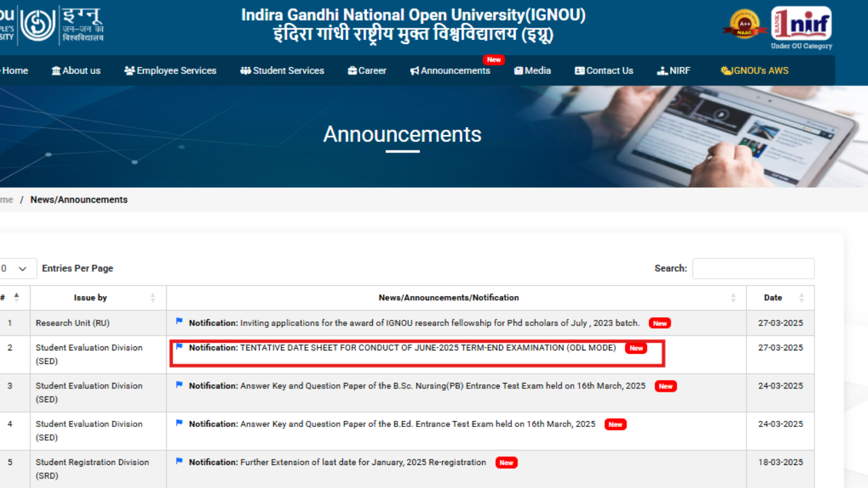Open the About us menu
Image resolution: width=868 pixels, height=488 pixels.
tap(76, 70)
